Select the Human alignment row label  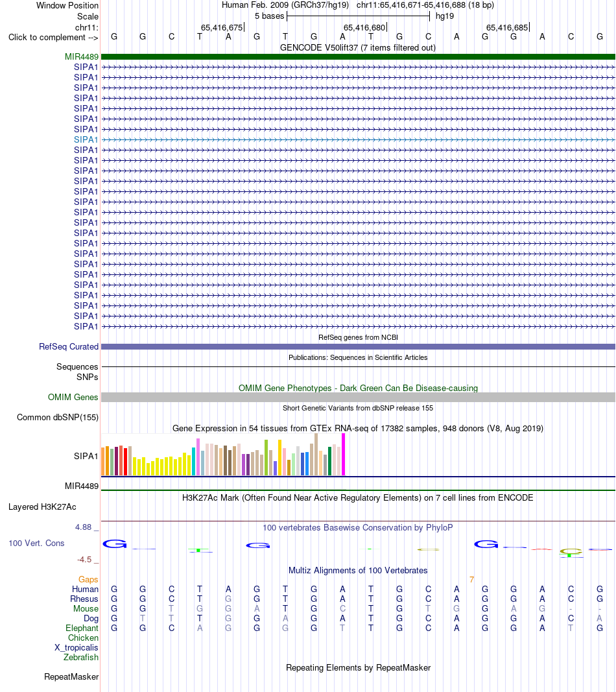[85, 589]
